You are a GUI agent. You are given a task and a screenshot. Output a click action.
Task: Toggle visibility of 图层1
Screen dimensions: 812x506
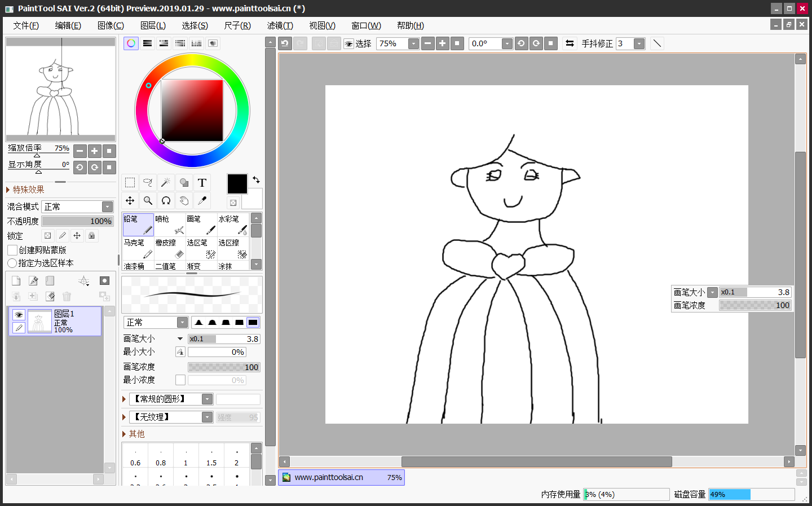pos(19,315)
